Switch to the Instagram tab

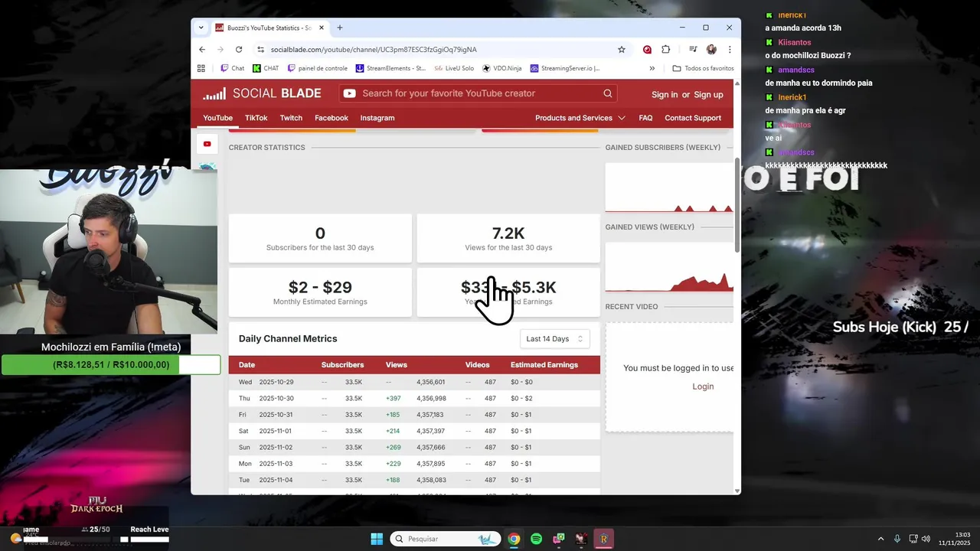[x=377, y=118]
